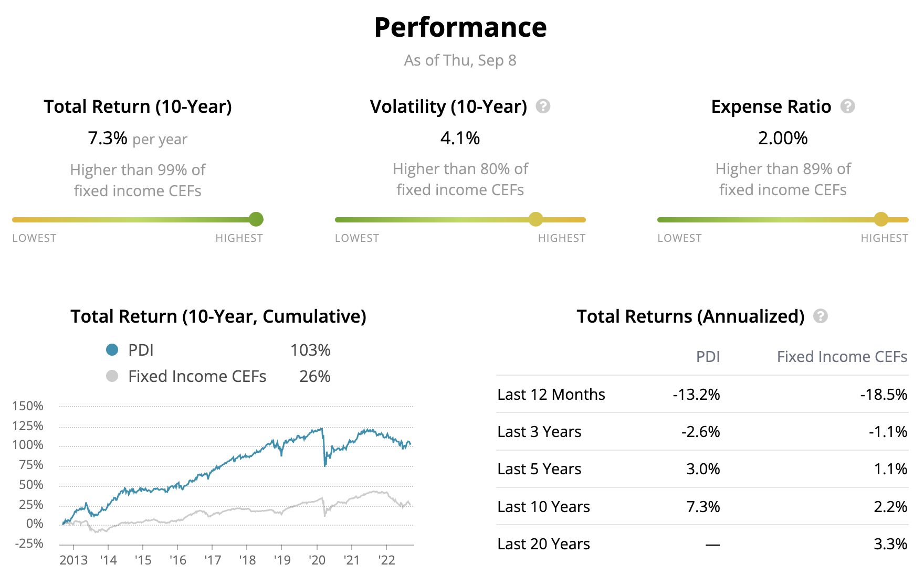Click the Volatility slider marker
The width and height of the screenshot is (924, 575).
(x=535, y=219)
